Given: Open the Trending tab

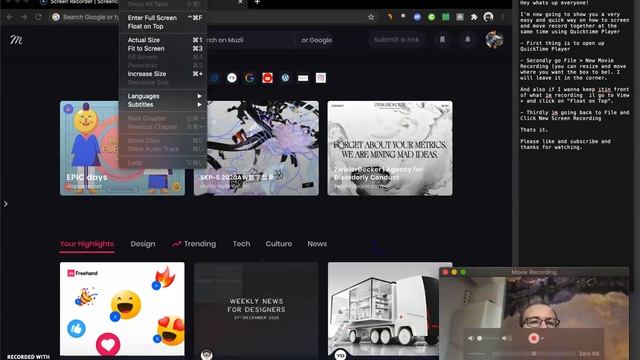Looking at the screenshot, I should pyautogui.click(x=194, y=244).
